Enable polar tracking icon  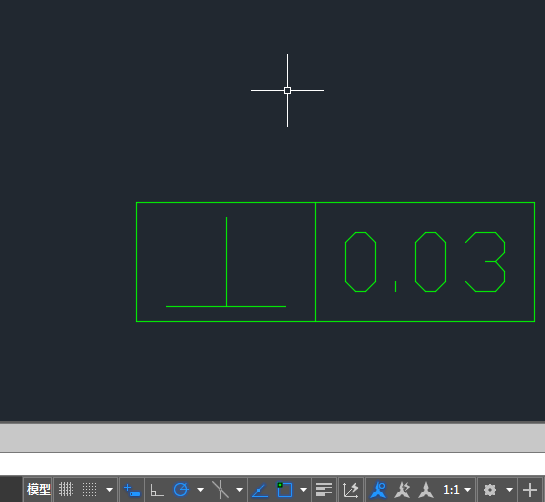[x=181, y=490]
